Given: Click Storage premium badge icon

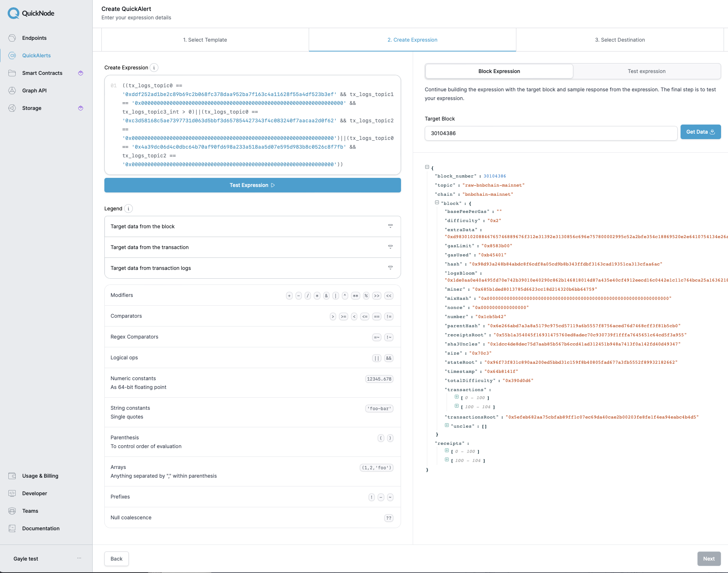Looking at the screenshot, I should pyautogui.click(x=81, y=108).
